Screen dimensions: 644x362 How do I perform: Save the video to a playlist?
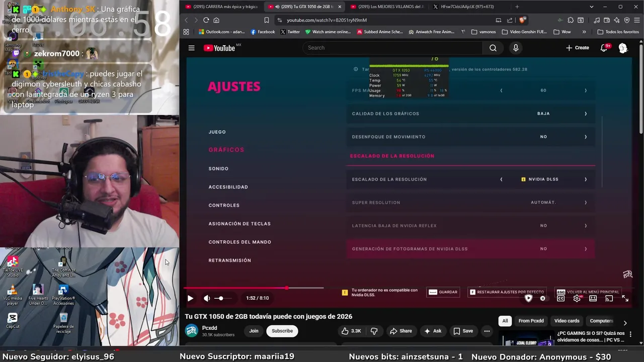click(x=463, y=331)
